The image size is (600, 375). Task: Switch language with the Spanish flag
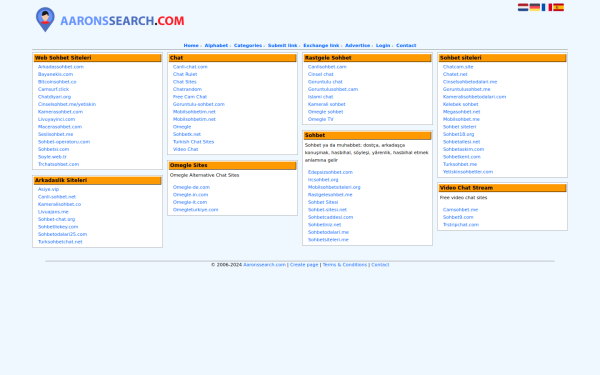(x=558, y=7)
